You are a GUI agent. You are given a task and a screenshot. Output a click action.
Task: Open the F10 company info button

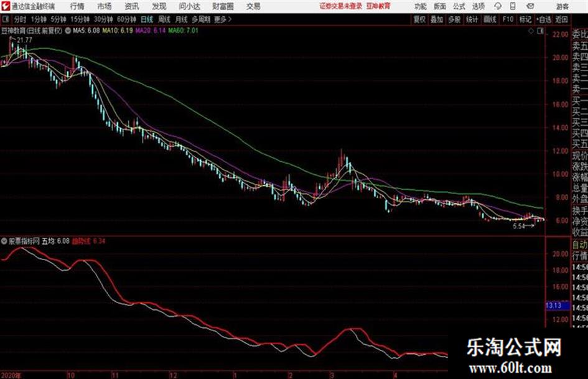point(508,19)
